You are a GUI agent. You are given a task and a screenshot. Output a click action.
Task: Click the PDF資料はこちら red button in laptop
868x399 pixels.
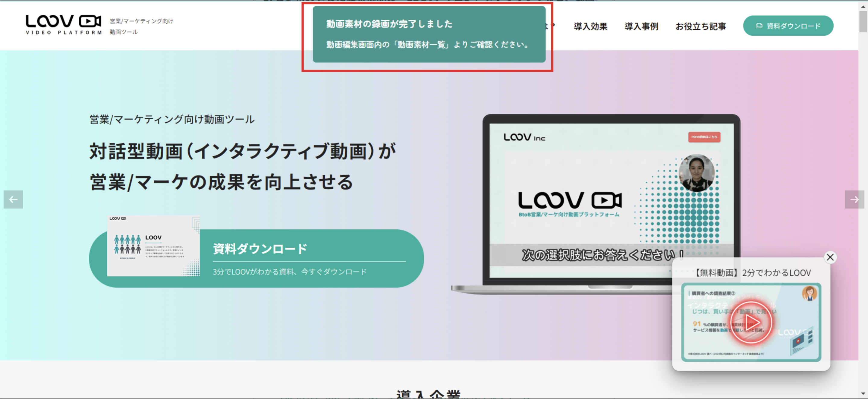[704, 137]
